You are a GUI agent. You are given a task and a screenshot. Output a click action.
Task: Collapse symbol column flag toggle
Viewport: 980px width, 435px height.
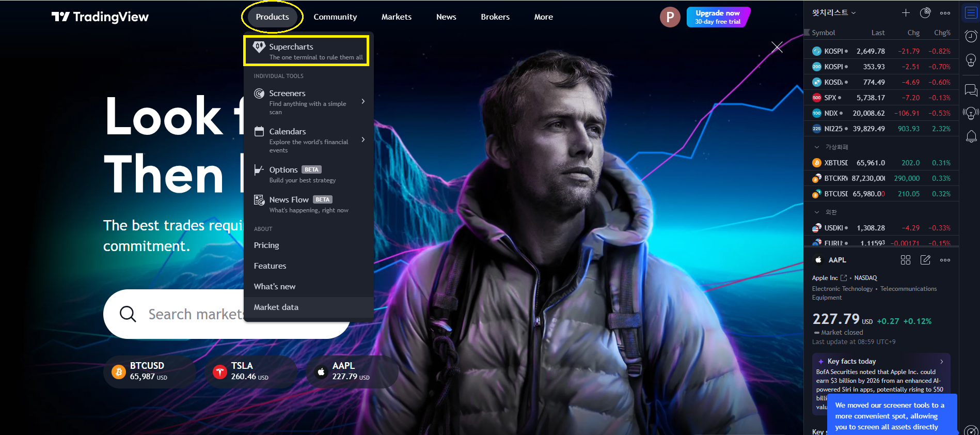(x=807, y=33)
